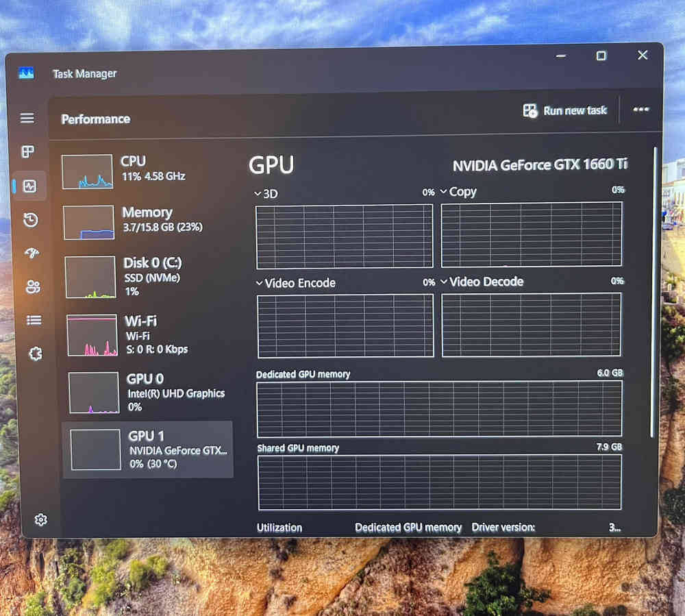The height and width of the screenshot is (616, 685).
Task: Click the Dedicated GPU memory graph
Action: coord(440,409)
